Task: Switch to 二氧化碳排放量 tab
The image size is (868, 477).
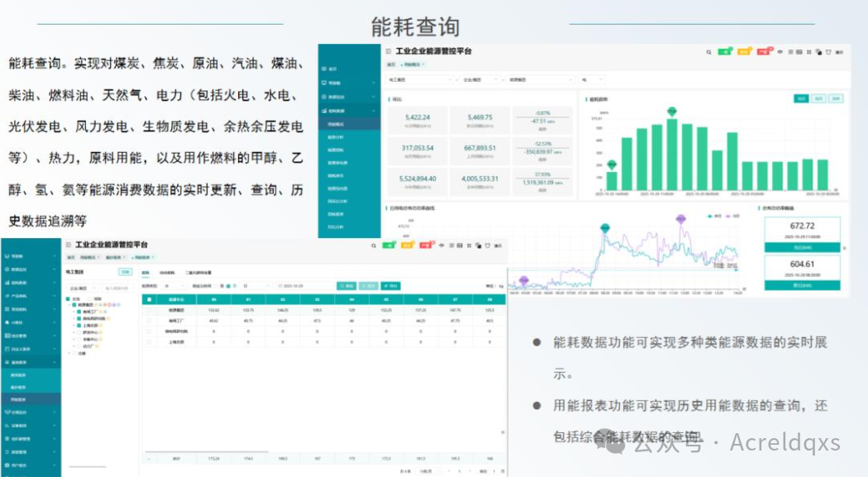Action: tap(198, 273)
